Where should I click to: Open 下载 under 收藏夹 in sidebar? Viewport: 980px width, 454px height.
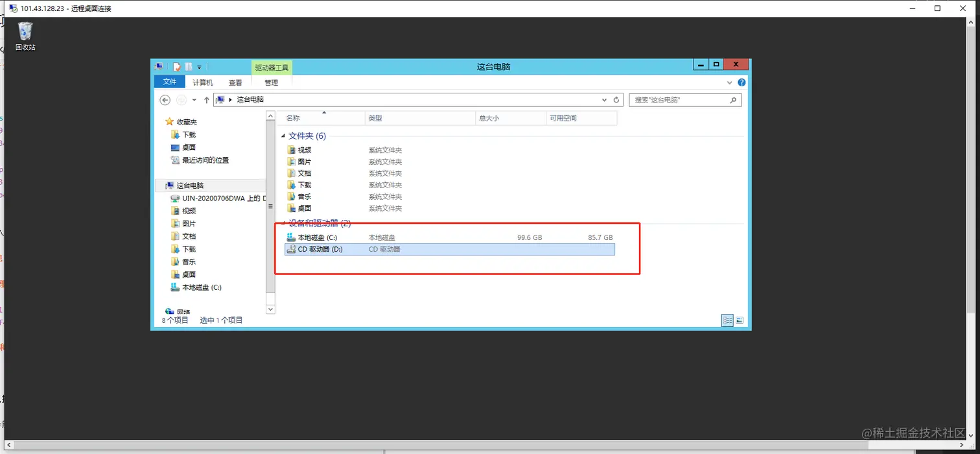pos(189,134)
